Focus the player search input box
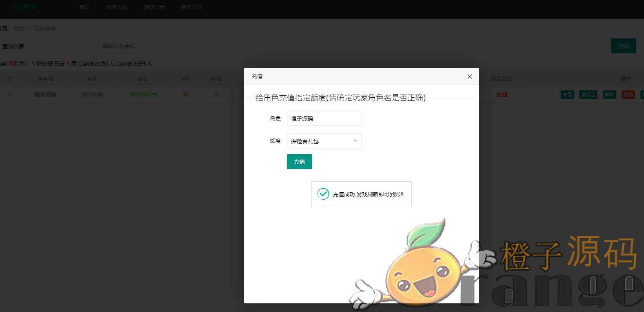The height and width of the screenshot is (312, 644). tap(157, 46)
